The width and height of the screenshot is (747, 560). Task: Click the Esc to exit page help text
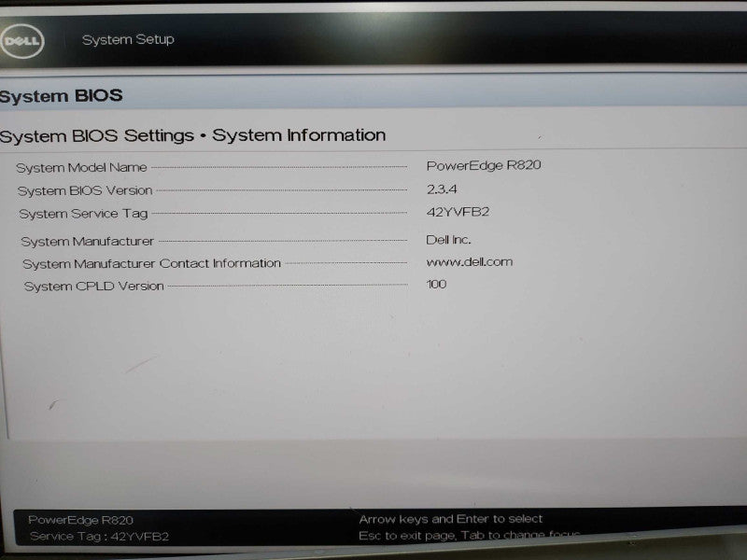(x=470, y=535)
